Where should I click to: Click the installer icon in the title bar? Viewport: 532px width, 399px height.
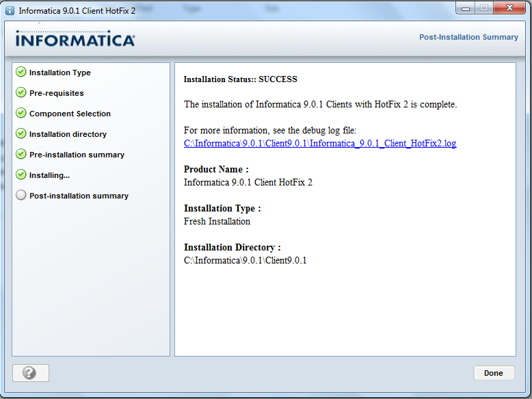(10, 10)
